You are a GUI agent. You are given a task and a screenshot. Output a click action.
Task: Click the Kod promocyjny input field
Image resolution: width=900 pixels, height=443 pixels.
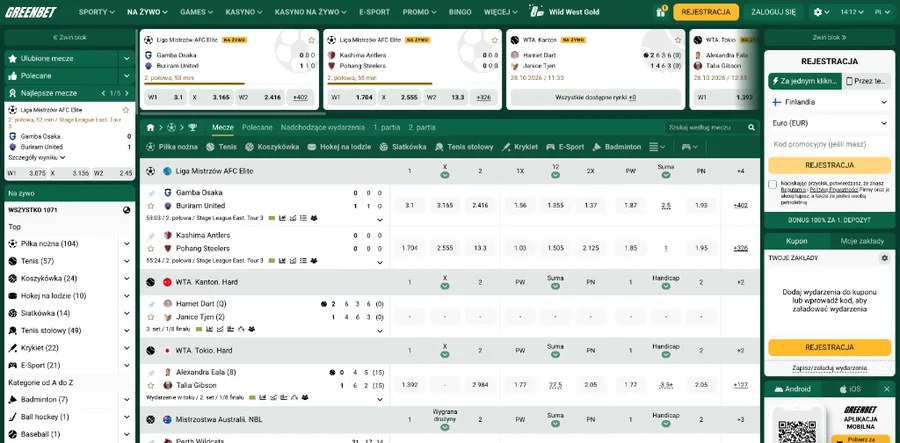tap(829, 144)
